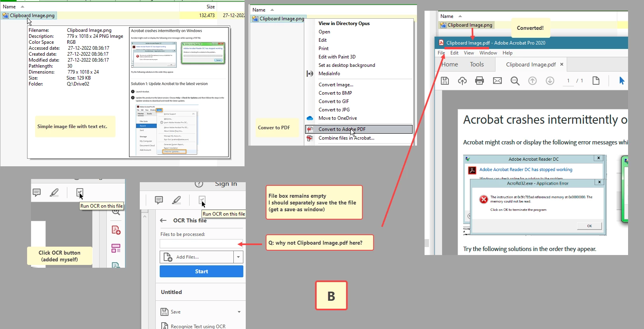Close the Clipboard Image.pdf tab

coord(562,64)
